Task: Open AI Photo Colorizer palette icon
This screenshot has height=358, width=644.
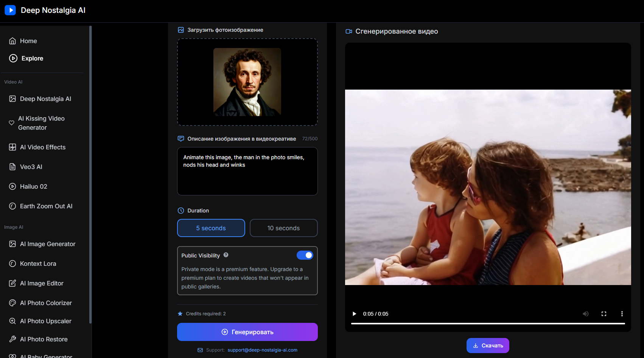Action: click(x=12, y=303)
